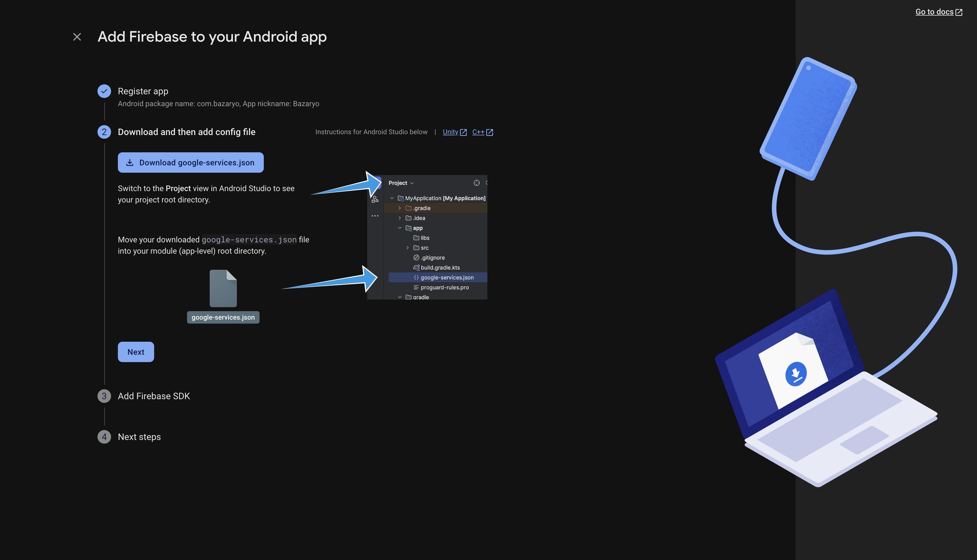Collapse the MyApplication root tree chevron
Image resolution: width=977 pixels, height=560 pixels.
pyautogui.click(x=392, y=198)
